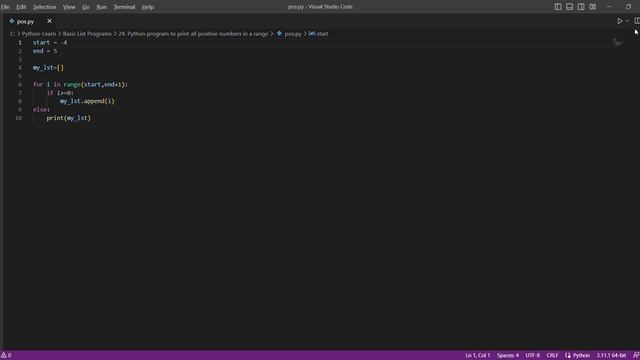Click the 'if i>=0:' line

(x=60, y=93)
